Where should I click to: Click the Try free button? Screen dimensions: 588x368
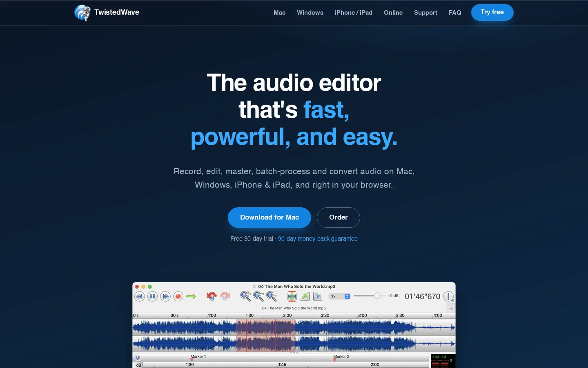492,12
